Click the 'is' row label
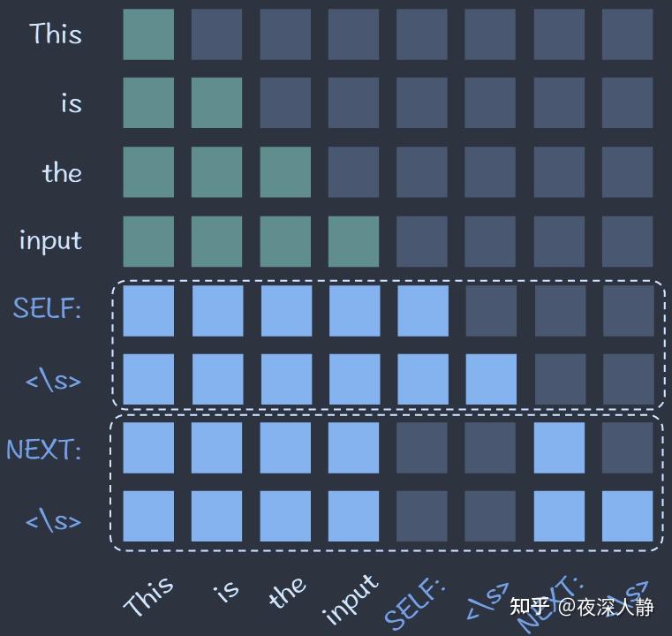 (x=72, y=103)
